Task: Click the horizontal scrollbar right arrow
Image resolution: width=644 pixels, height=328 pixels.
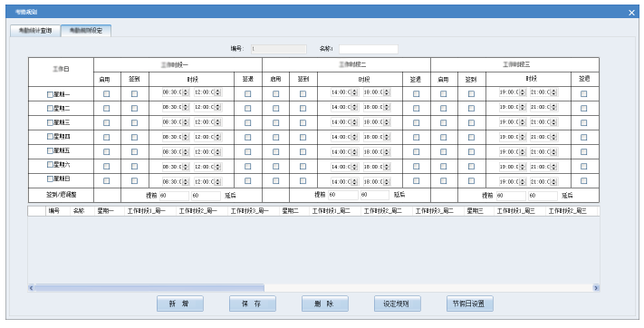Action: (x=596, y=288)
